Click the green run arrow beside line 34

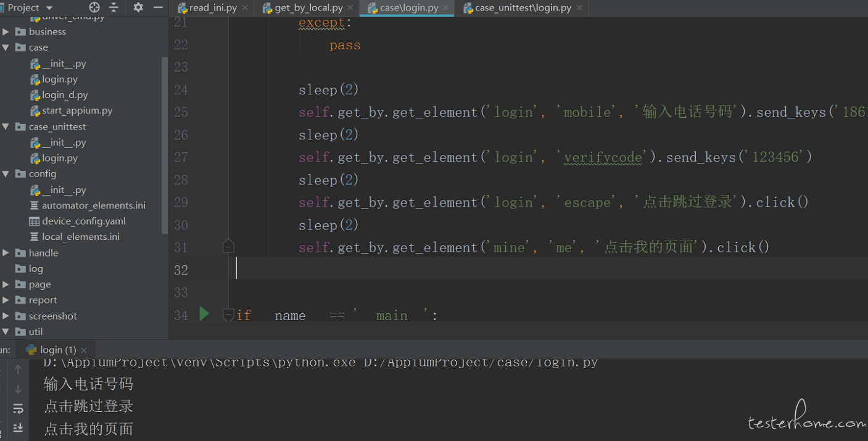(x=204, y=314)
